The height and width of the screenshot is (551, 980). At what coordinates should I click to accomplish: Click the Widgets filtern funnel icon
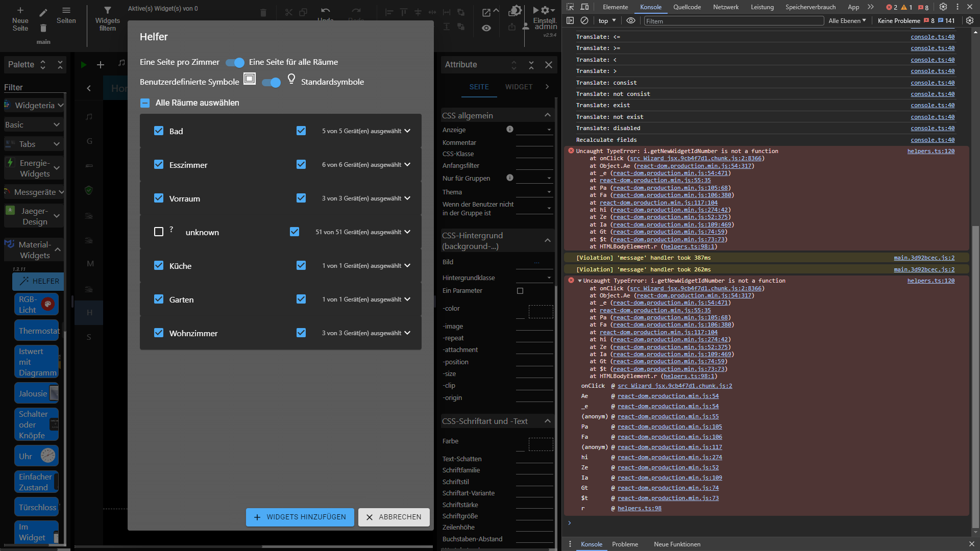pyautogui.click(x=108, y=10)
